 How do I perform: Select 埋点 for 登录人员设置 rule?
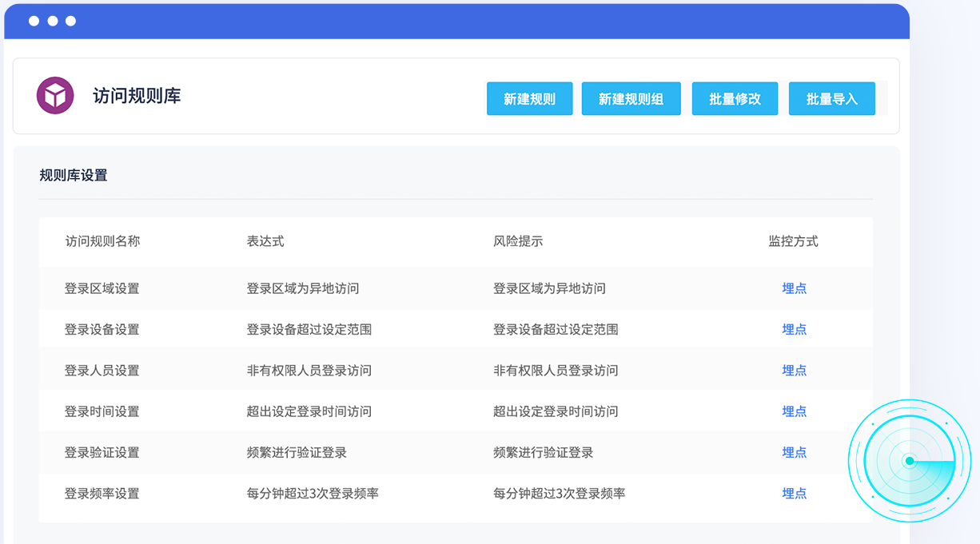794,371
